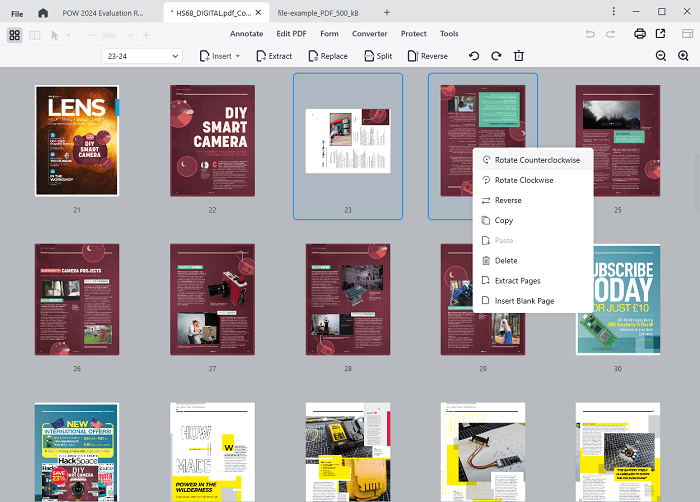Click the Zoom in magnifier icon
Image resolution: width=700 pixels, height=502 pixels.
point(685,56)
